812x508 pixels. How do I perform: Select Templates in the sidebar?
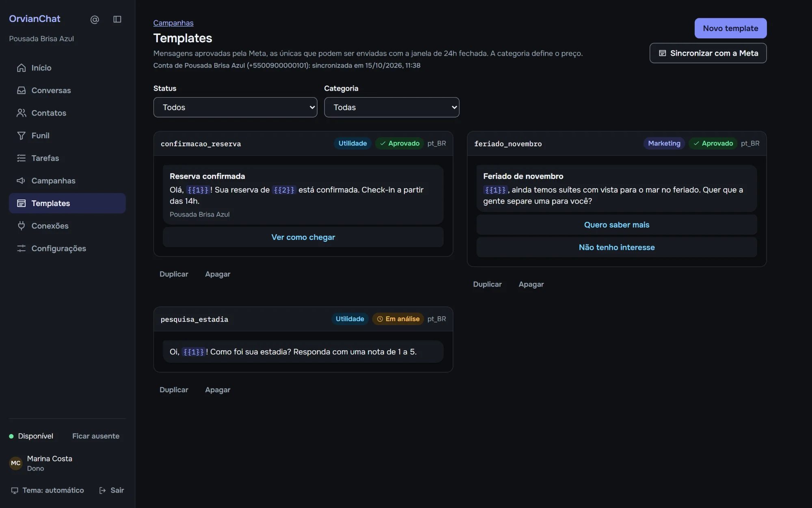67,203
